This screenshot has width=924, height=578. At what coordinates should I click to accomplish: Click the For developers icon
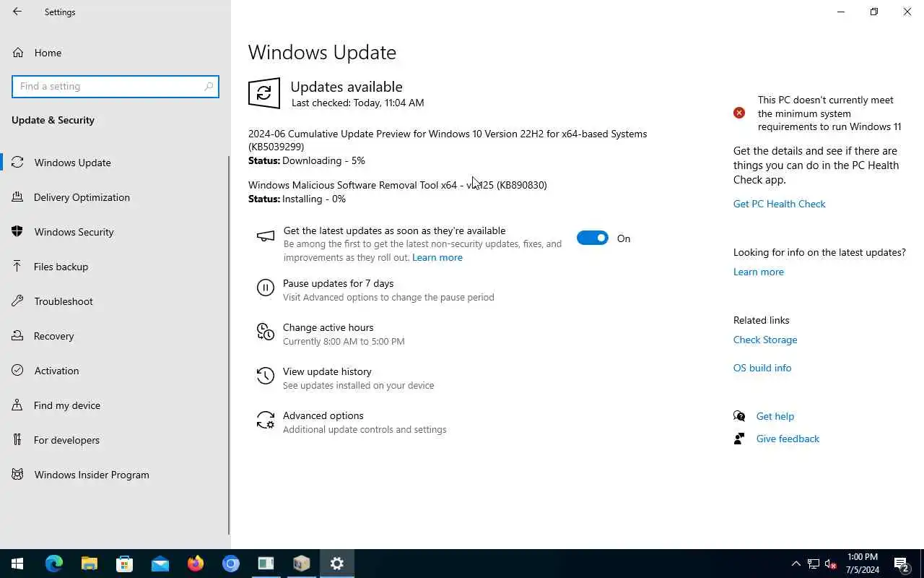(18, 440)
